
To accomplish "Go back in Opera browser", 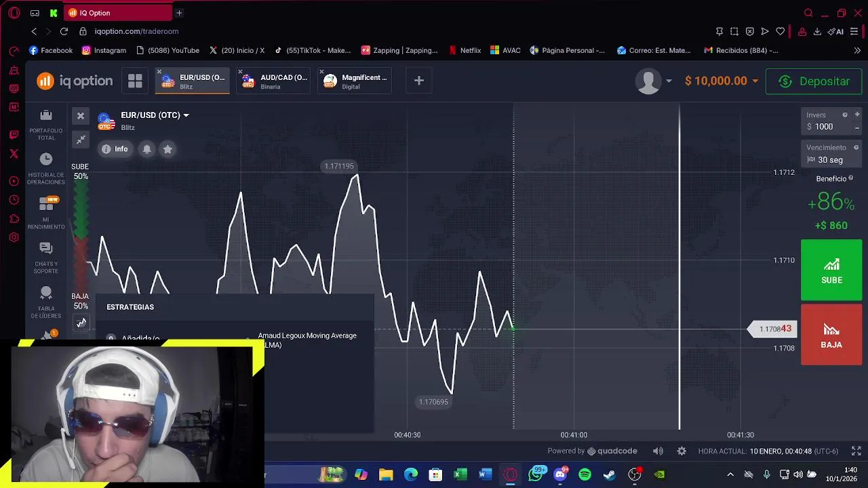I will pos(34,31).
